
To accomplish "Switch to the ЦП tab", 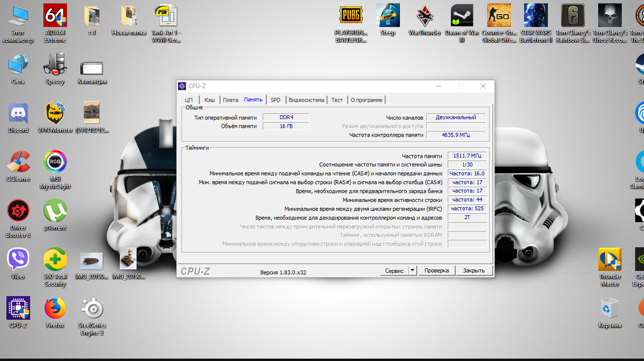I will pos(189,100).
